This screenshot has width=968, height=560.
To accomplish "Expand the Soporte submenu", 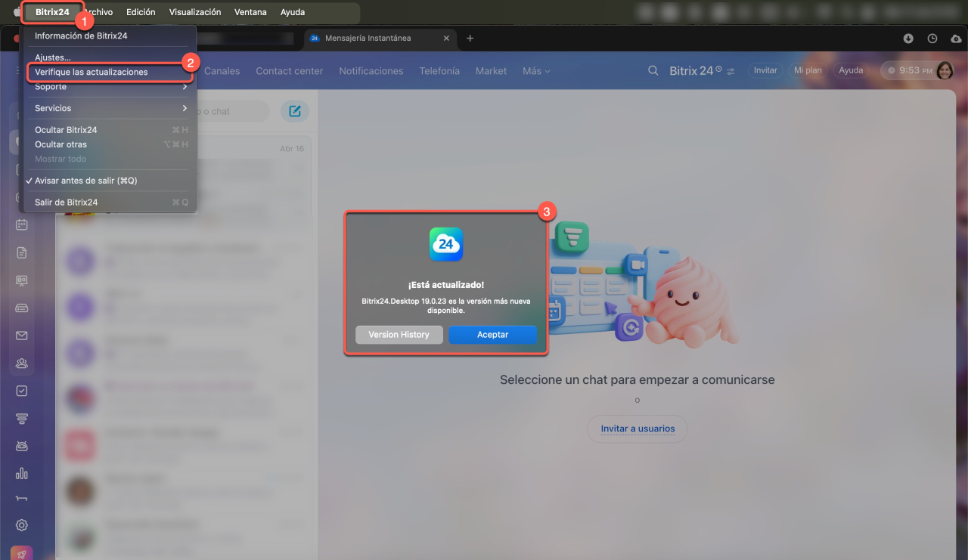I will pos(110,87).
